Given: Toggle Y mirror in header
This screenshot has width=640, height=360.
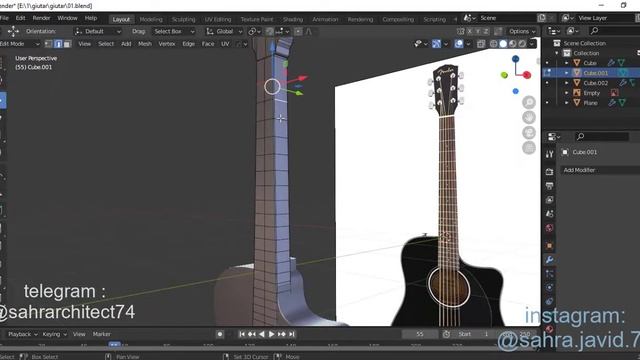Looking at the screenshot, I should point(478,31).
